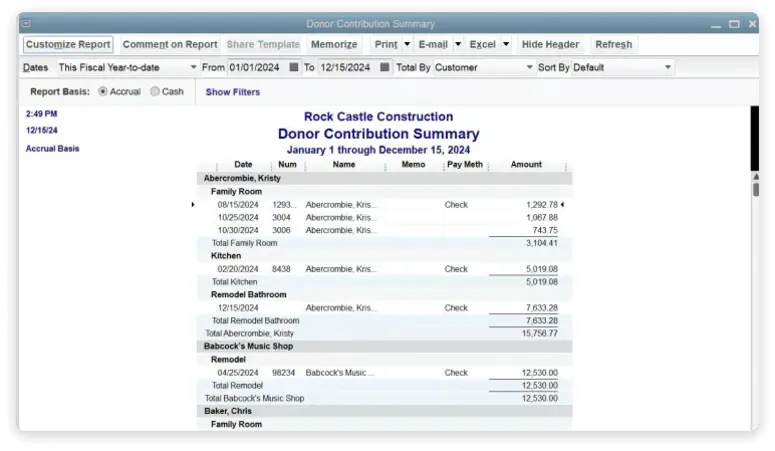Select the Abercrombie, Kristy group row
Image resolution: width=775 pixels, height=451 pixels.
385,178
